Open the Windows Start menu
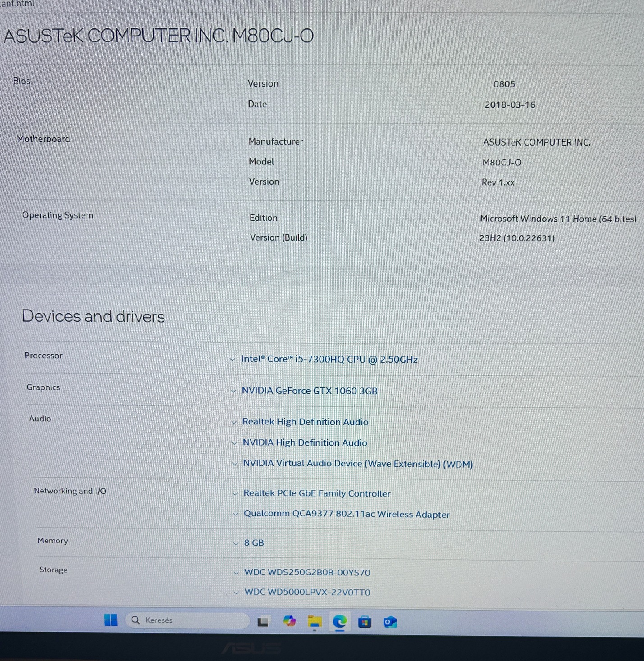 110,620
